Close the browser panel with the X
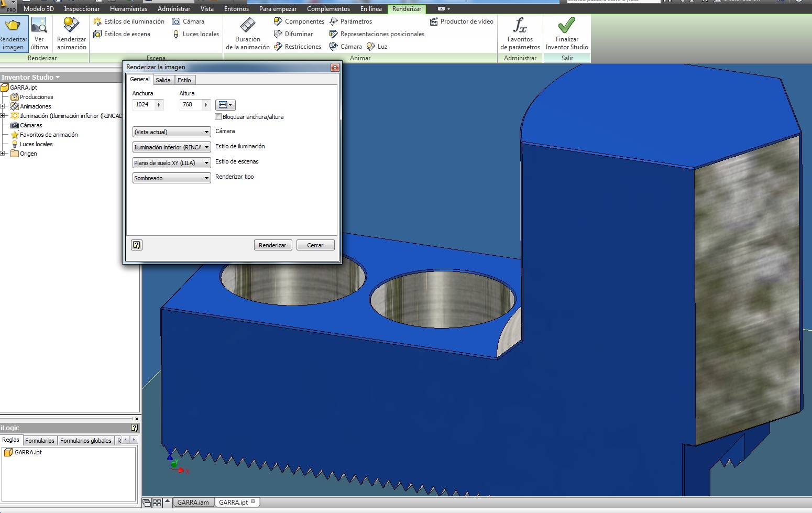 137,419
